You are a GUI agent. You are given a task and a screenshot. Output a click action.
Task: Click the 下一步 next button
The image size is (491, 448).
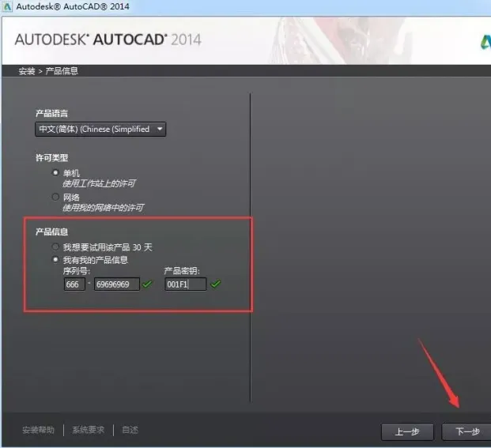coord(466,431)
